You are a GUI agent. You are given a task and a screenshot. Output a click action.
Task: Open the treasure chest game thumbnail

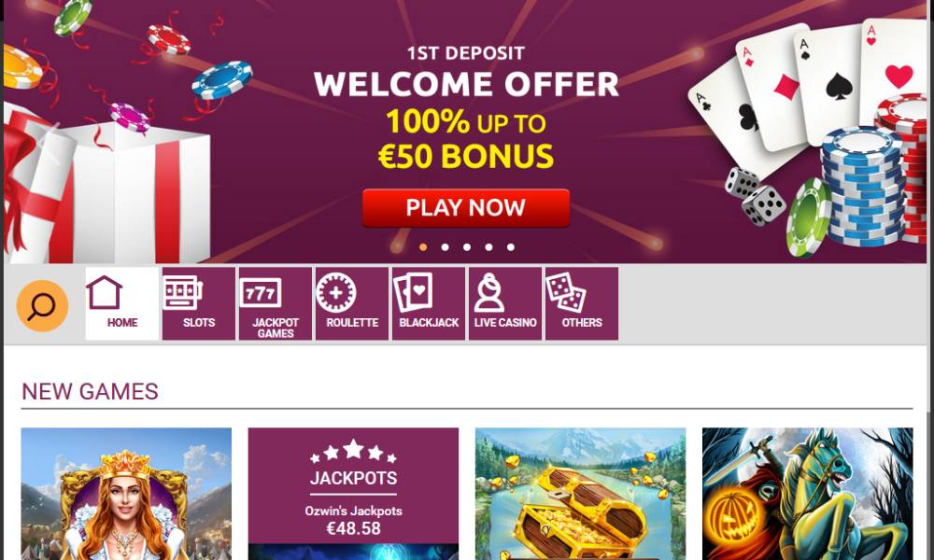pyautogui.click(x=580, y=494)
